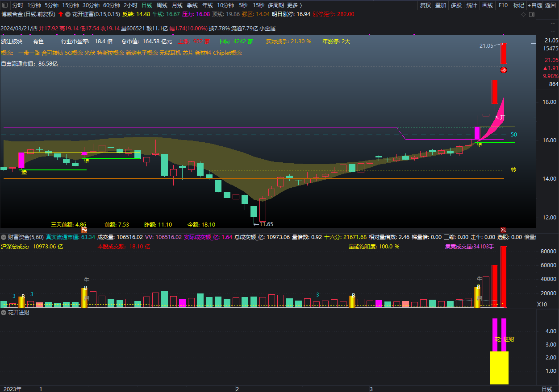Click the 量能饱和度 100.0% text
Screen dimensions: 559x392
[374, 246]
